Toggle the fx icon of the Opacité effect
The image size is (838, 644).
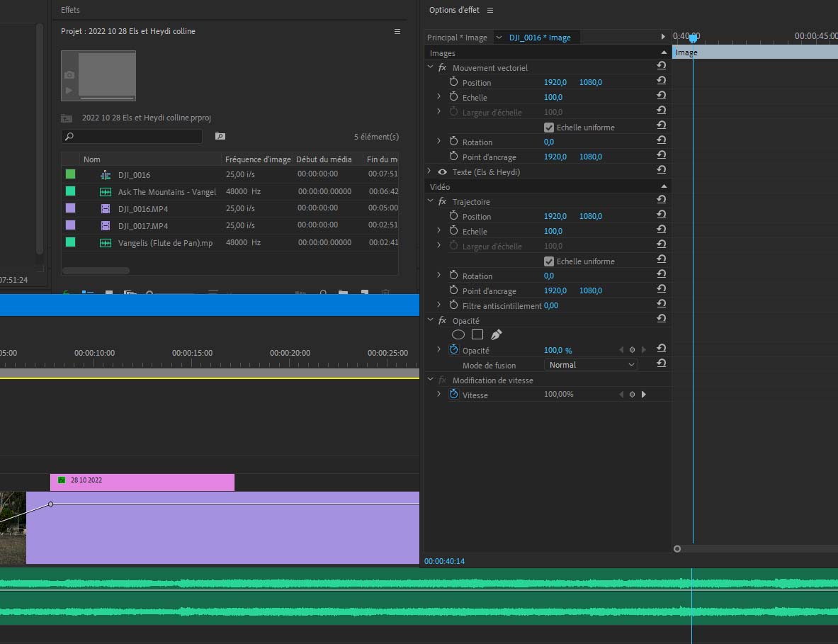coord(443,321)
